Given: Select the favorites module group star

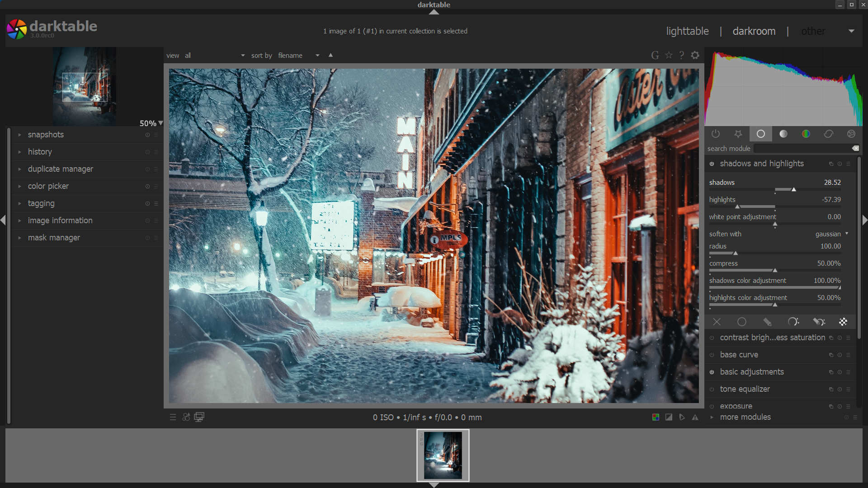Looking at the screenshot, I should click(x=738, y=134).
